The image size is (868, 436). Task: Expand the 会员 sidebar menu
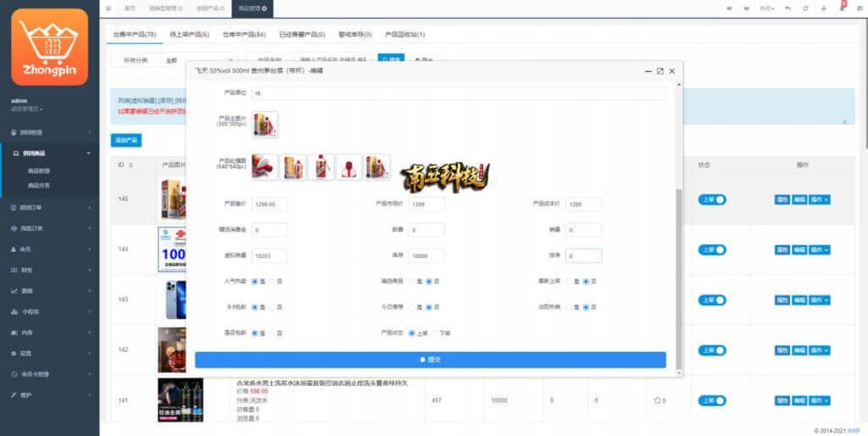coord(49,249)
